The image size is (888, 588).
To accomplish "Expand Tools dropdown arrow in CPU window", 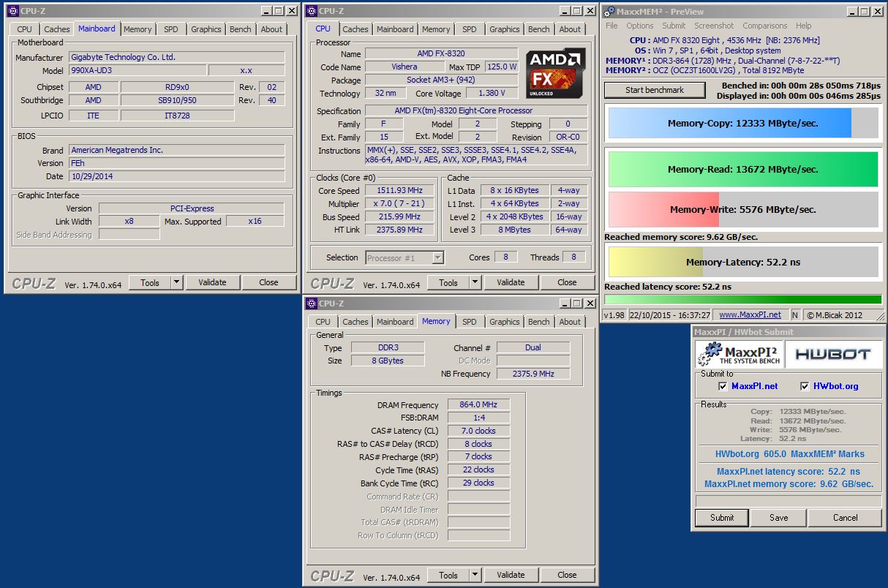I will click(x=475, y=282).
